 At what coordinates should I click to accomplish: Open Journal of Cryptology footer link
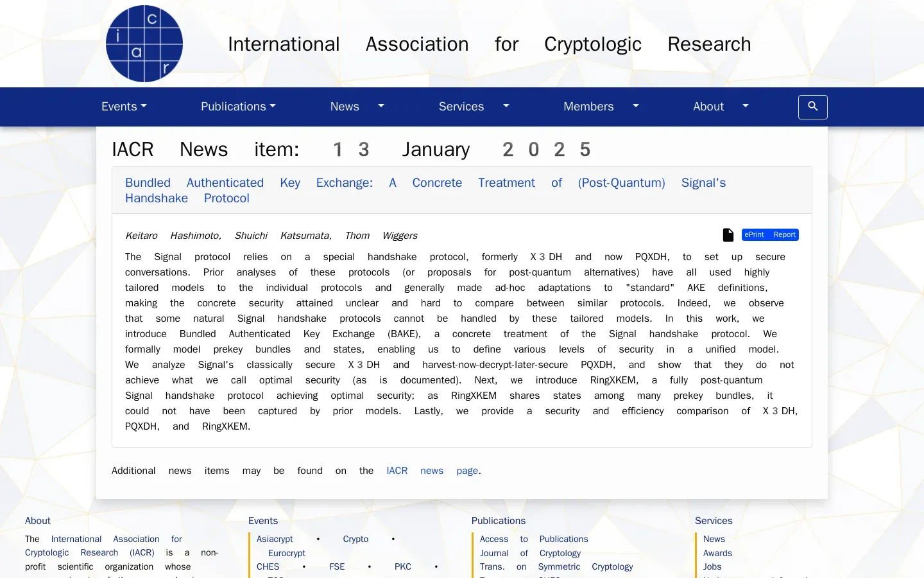coord(530,553)
